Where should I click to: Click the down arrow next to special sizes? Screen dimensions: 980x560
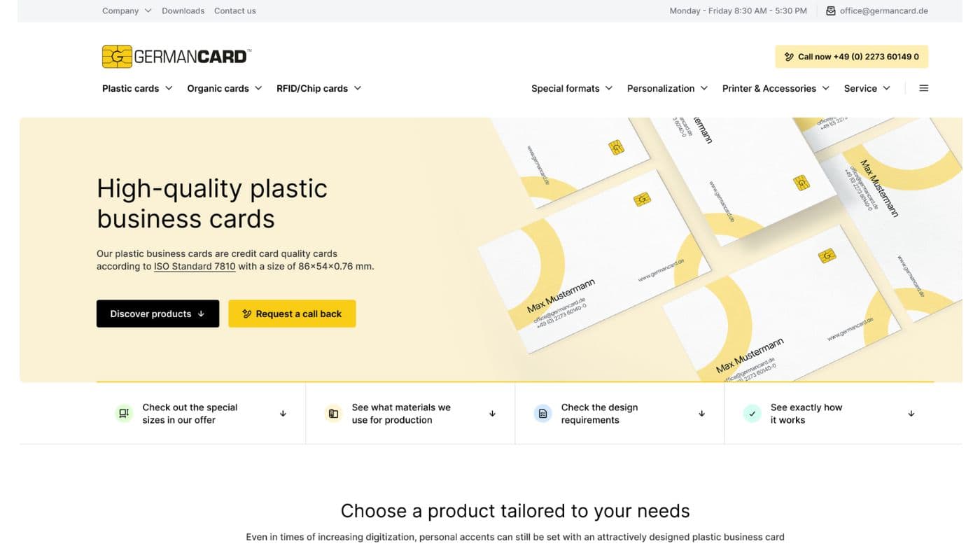283,414
